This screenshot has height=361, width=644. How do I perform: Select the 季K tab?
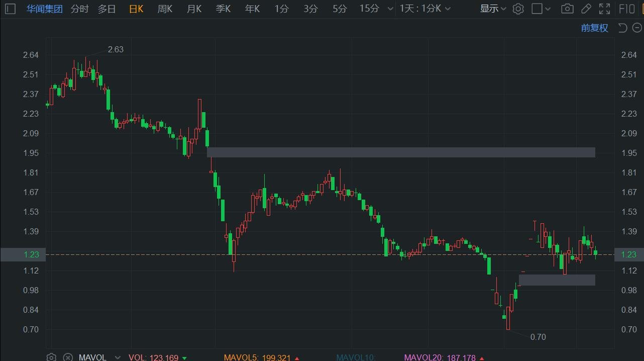[x=223, y=9]
